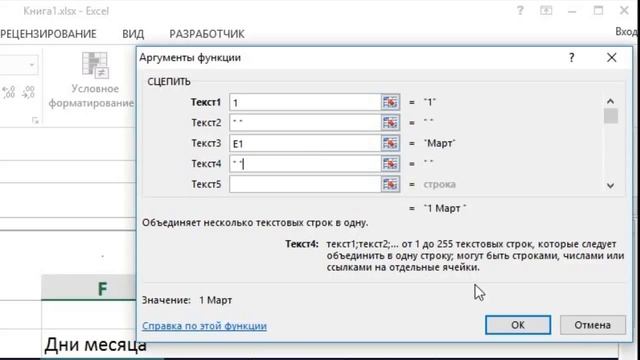This screenshot has width=640, height=360.
Task: Click the СЦЕПИТЬ function name label
Action: [169, 82]
